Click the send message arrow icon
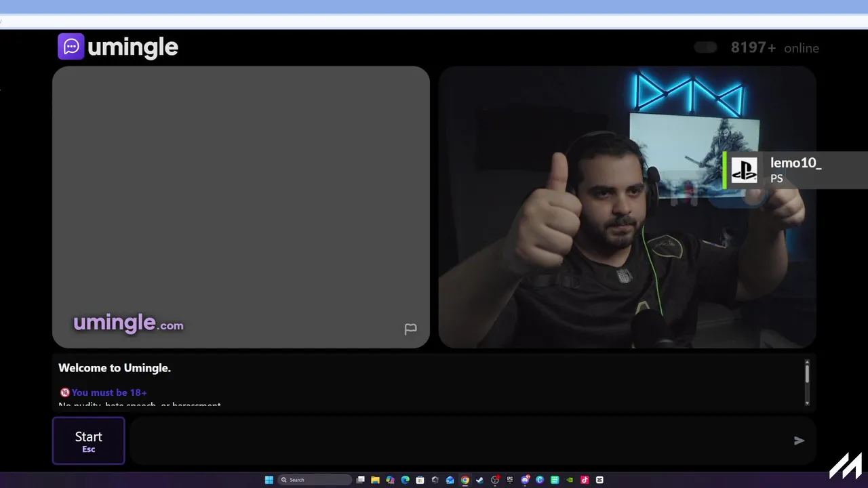This screenshot has width=868, height=488. pyautogui.click(x=800, y=441)
